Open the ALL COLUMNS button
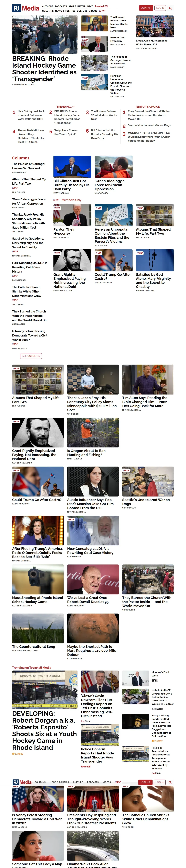Screen dimensions: 186x868 point(31,356)
